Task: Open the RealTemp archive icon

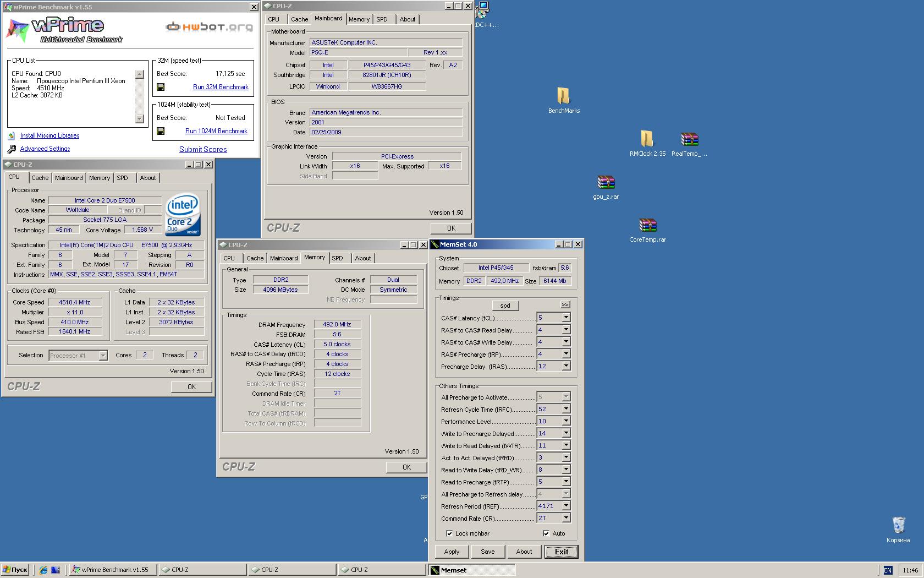Action: coord(689,139)
